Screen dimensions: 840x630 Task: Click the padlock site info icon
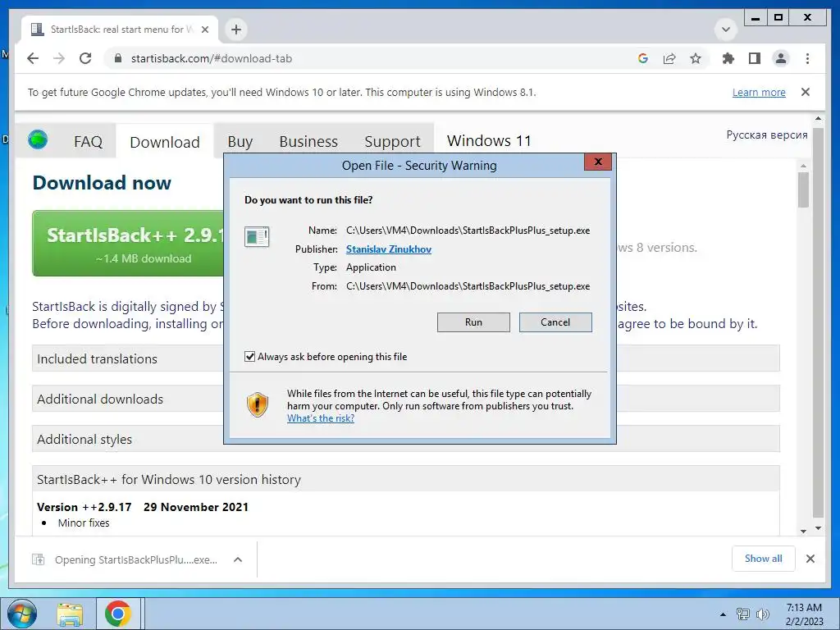point(118,58)
